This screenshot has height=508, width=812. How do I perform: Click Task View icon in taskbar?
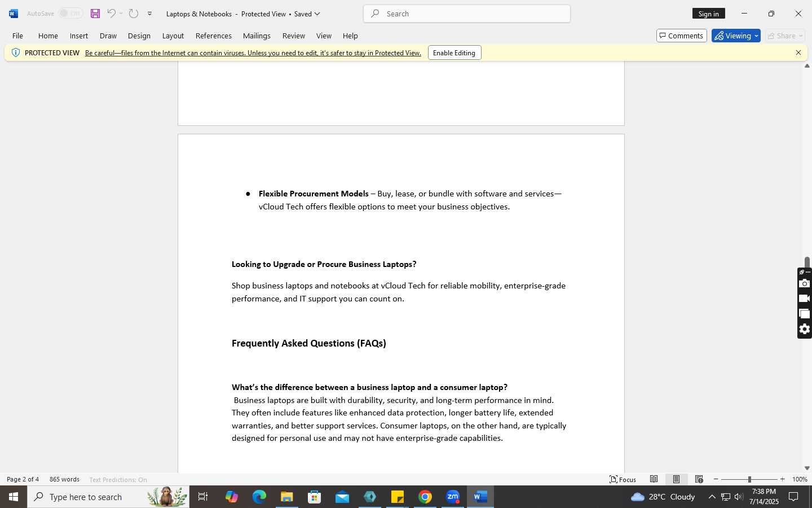pos(203,497)
